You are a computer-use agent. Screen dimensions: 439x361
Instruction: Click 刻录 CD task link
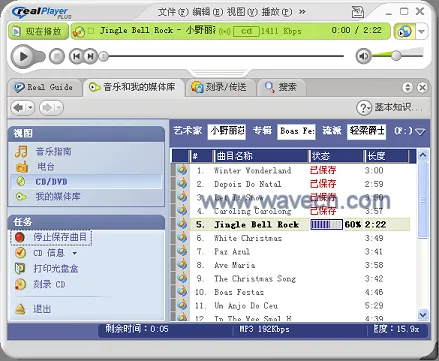tap(49, 284)
